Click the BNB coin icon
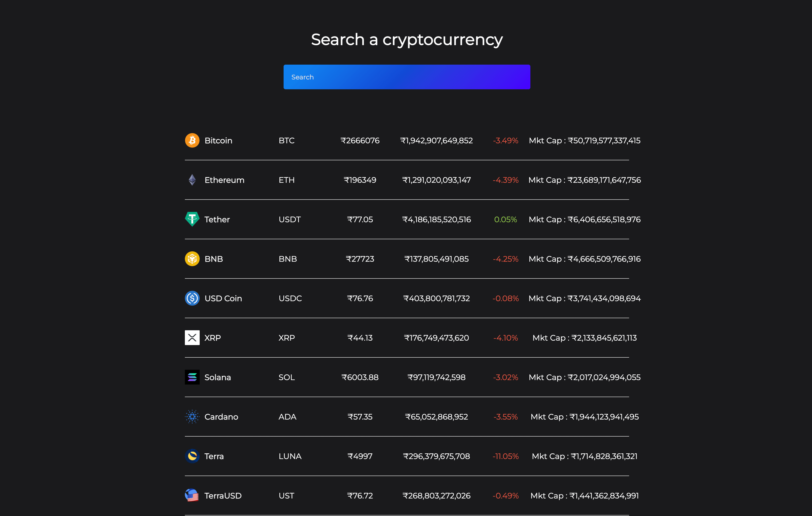812x516 pixels. tap(192, 259)
